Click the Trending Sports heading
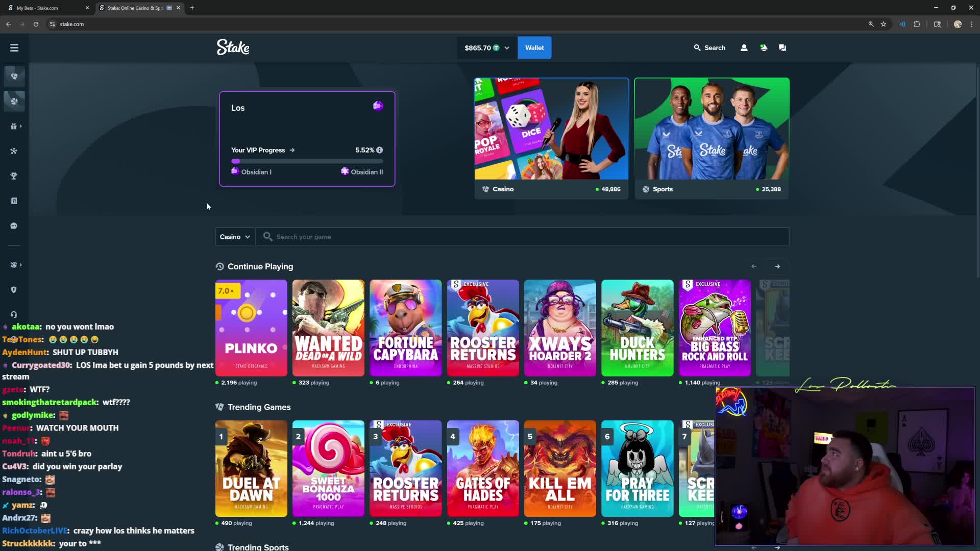 [258, 547]
